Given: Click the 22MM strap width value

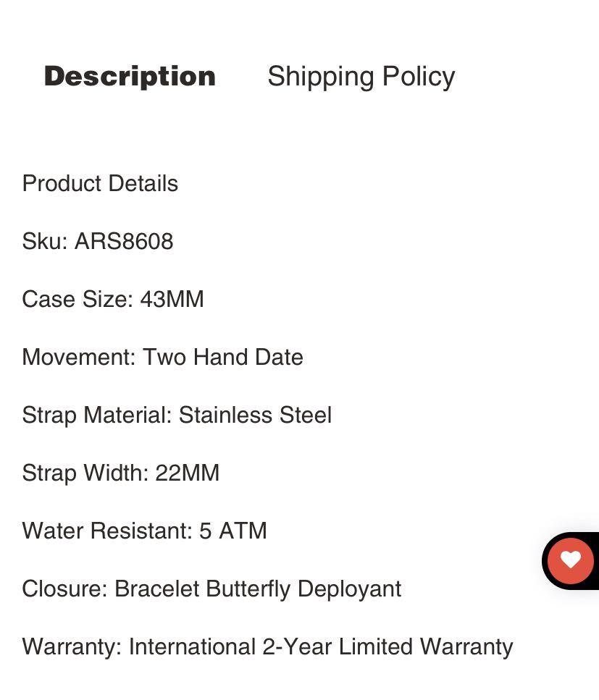Looking at the screenshot, I should point(187,473).
